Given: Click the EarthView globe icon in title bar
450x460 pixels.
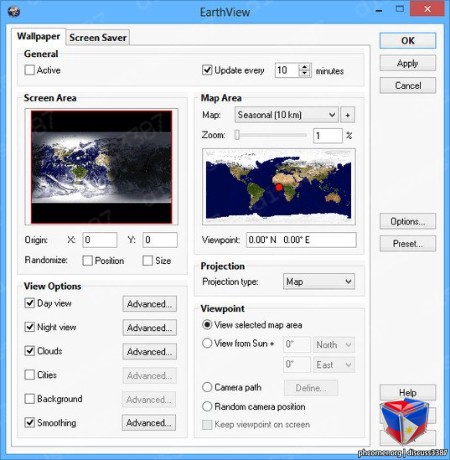Looking at the screenshot, I should 14,11.
